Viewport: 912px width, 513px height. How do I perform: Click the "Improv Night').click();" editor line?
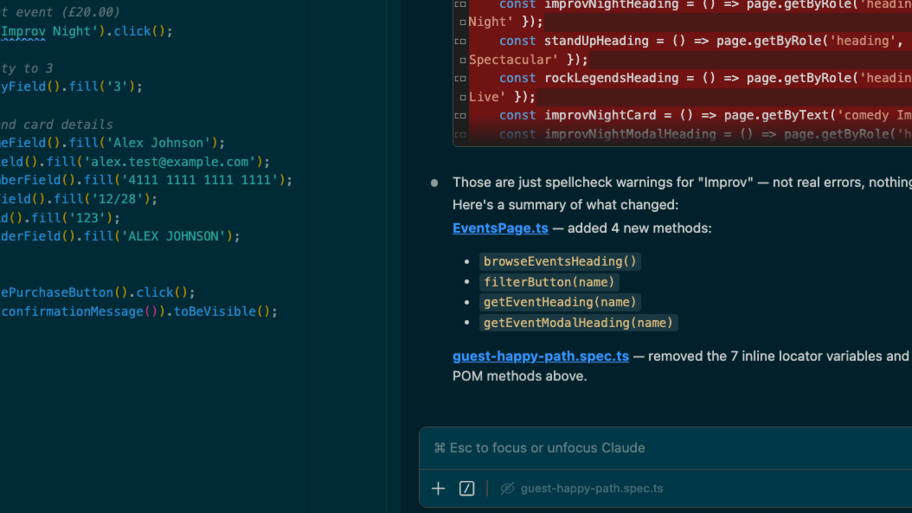[x=87, y=31]
